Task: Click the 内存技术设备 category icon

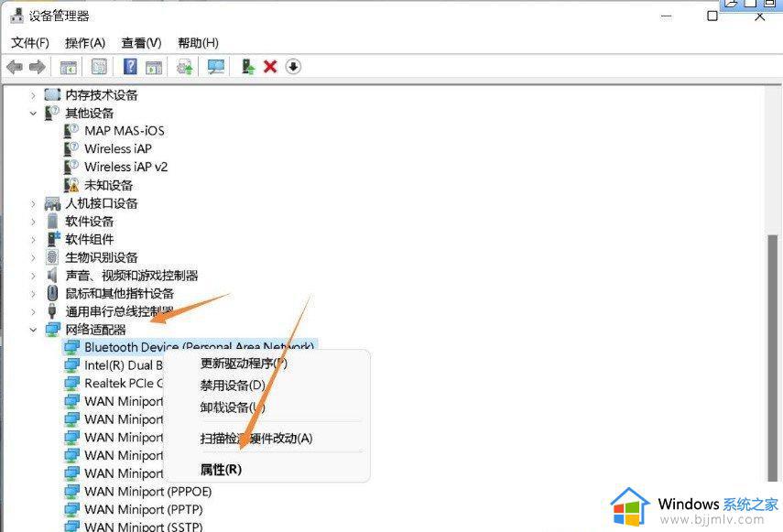Action: (x=52, y=94)
